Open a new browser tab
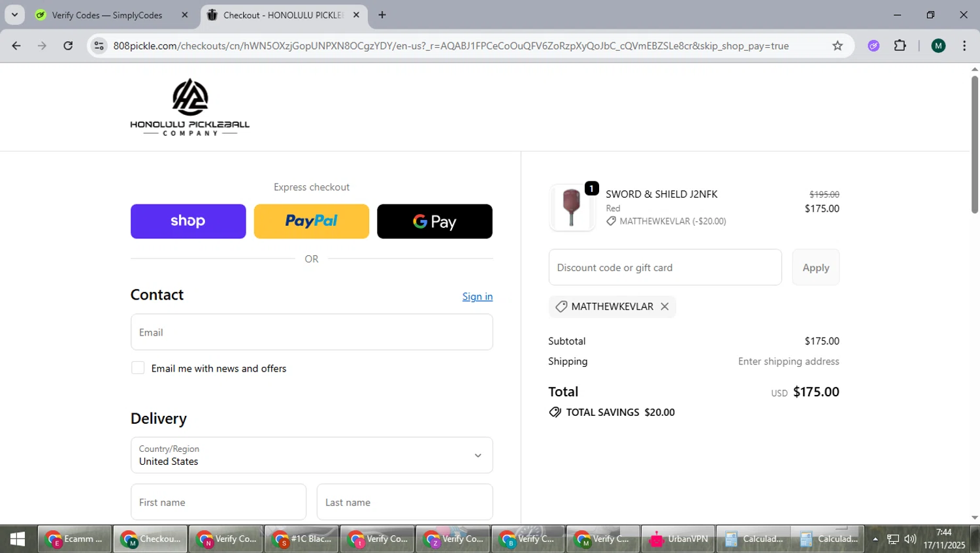This screenshot has width=980, height=553. [382, 15]
